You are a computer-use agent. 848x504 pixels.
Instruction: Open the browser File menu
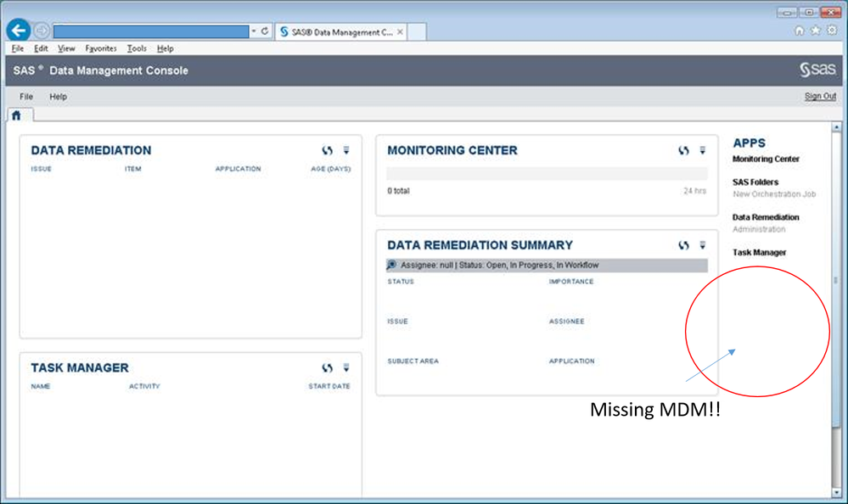pos(17,48)
